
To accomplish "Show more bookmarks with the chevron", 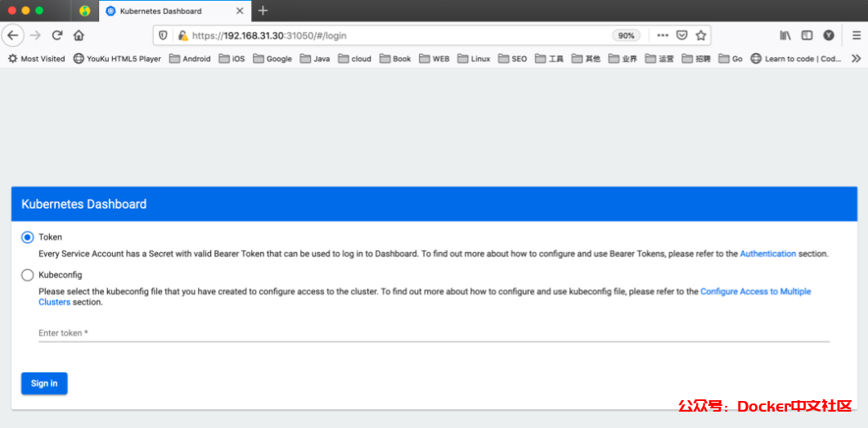I will pos(856,59).
